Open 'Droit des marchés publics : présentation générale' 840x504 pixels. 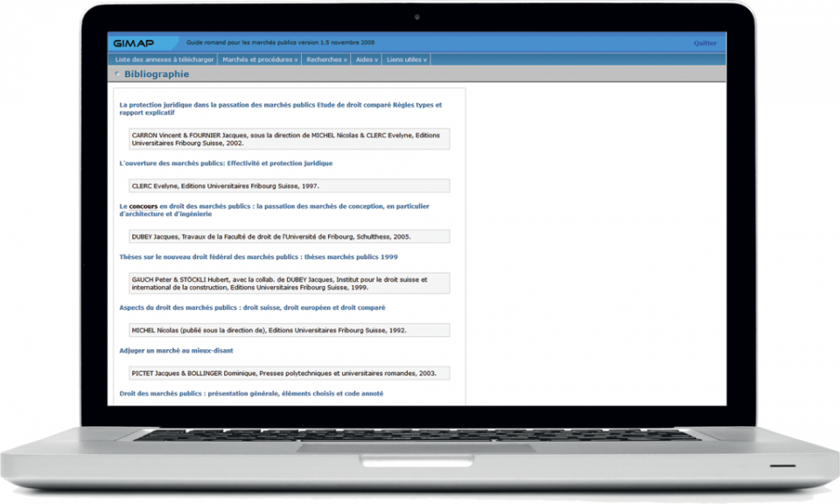point(251,394)
